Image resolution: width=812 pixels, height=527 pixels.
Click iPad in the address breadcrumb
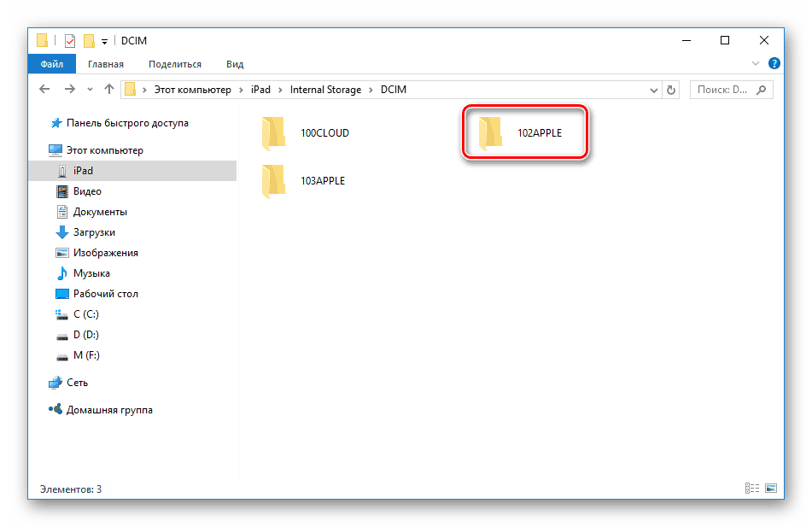(x=260, y=90)
